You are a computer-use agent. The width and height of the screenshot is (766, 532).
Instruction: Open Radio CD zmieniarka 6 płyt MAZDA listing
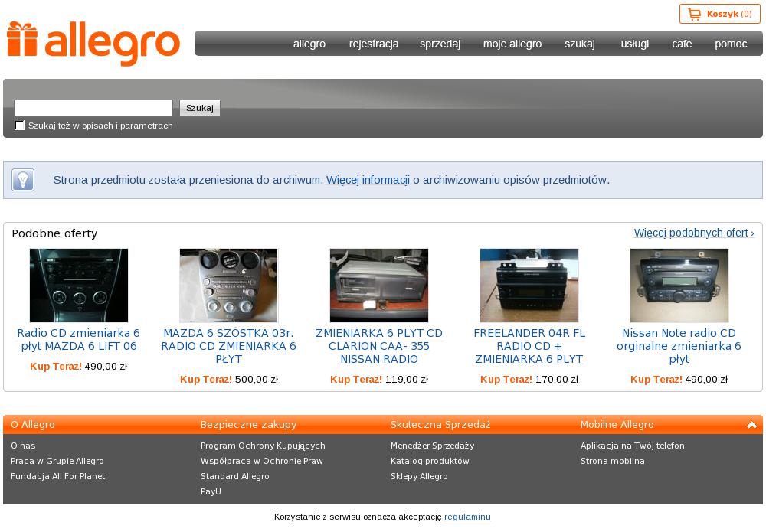click(79, 340)
